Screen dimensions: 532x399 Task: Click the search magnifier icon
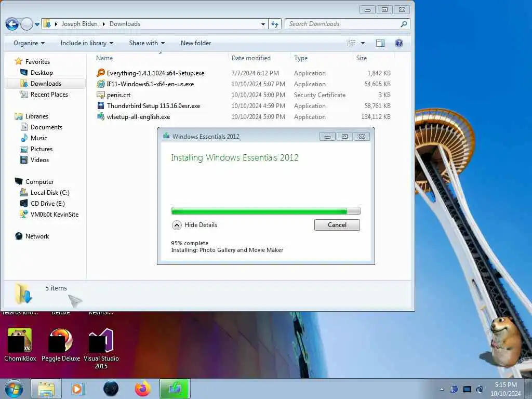tap(404, 24)
